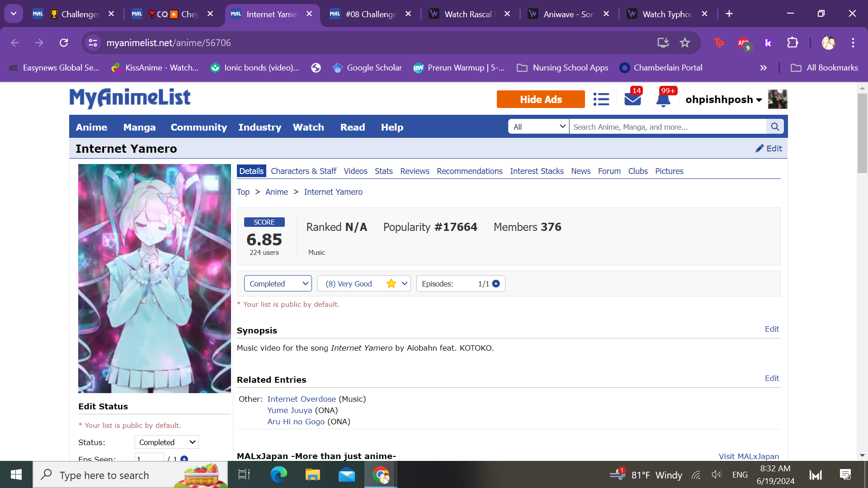868x488 pixels.
Task: Open the Watch menu
Action: coord(308,127)
